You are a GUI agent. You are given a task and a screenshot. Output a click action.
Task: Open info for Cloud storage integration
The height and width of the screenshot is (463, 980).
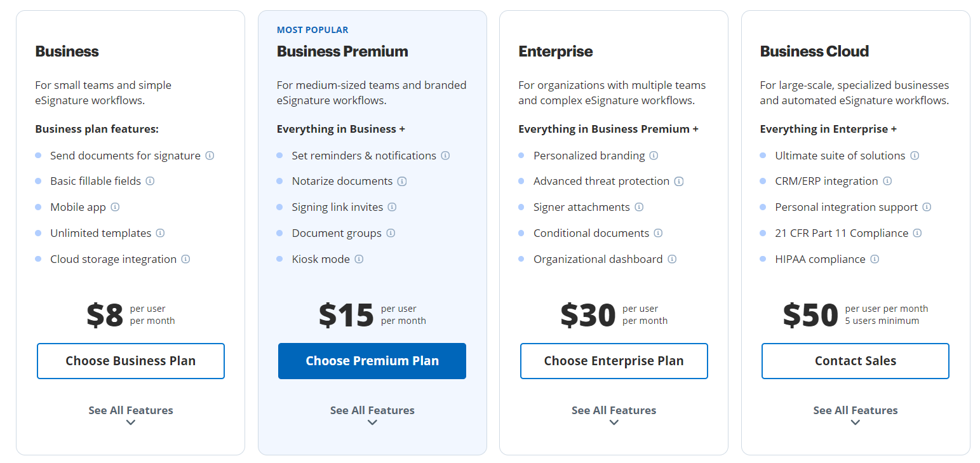pos(185,258)
